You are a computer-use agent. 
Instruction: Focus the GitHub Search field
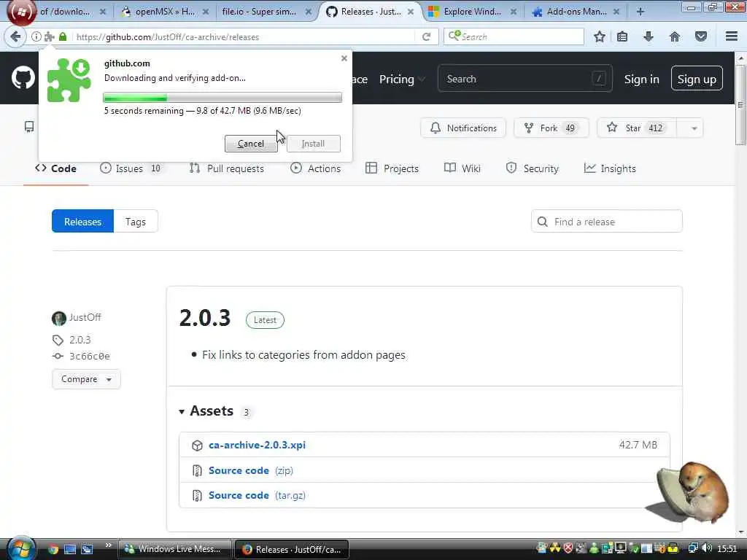pyautogui.click(x=525, y=79)
